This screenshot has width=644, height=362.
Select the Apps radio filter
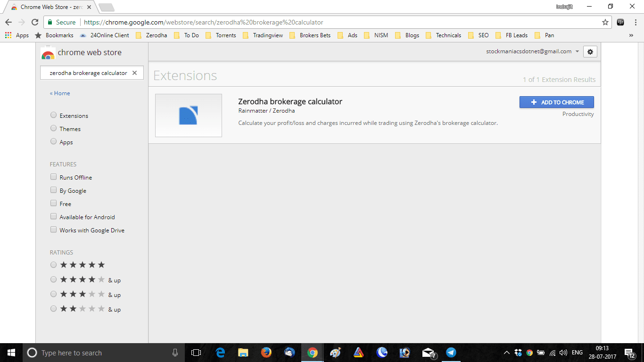point(53,141)
